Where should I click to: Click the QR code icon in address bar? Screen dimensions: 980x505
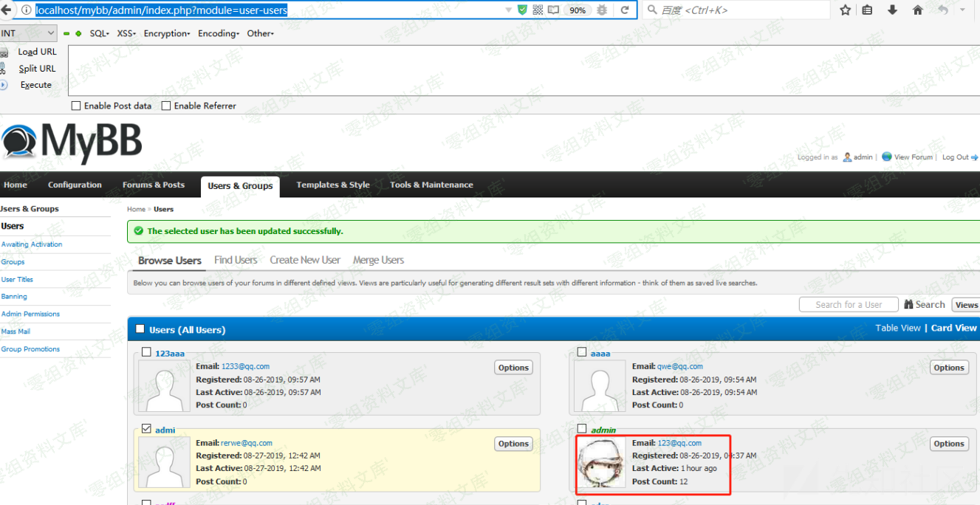[538, 10]
